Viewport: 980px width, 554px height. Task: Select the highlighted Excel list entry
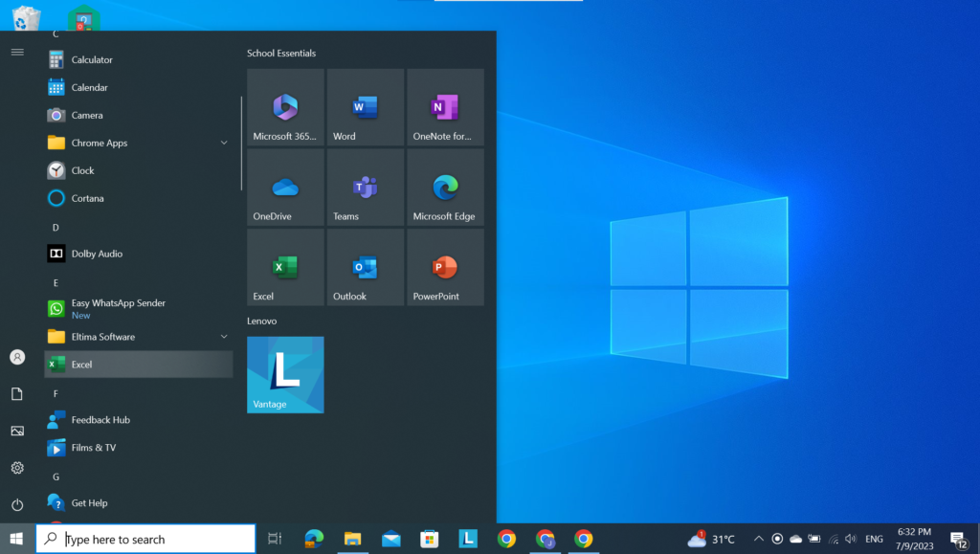pyautogui.click(x=138, y=365)
